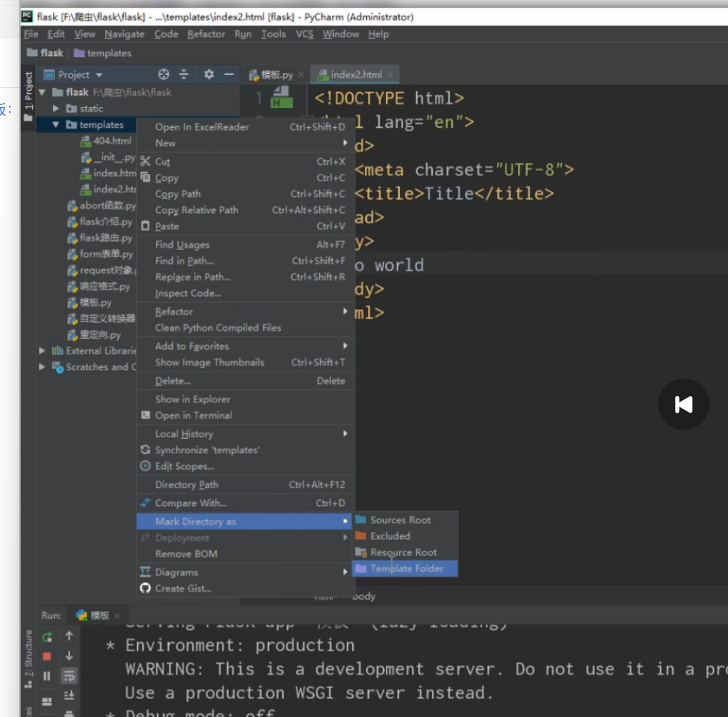Click the down arrow in Run panel

pos(69,656)
